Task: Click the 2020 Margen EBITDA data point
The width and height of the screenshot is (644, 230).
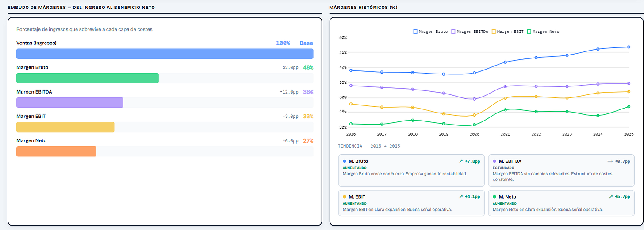Action: 474,99
